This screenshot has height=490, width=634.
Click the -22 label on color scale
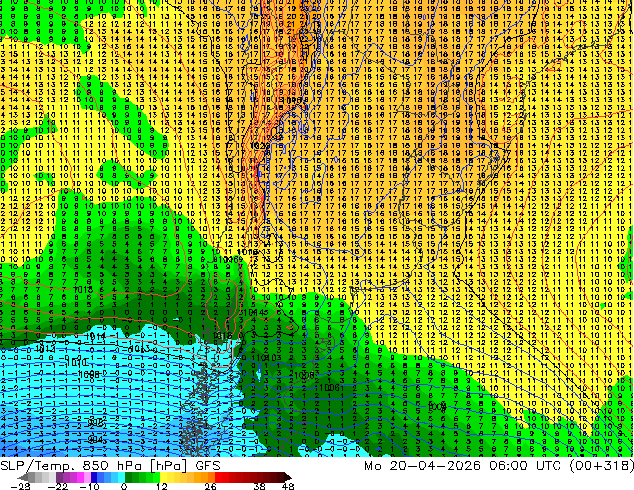[57, 486]
